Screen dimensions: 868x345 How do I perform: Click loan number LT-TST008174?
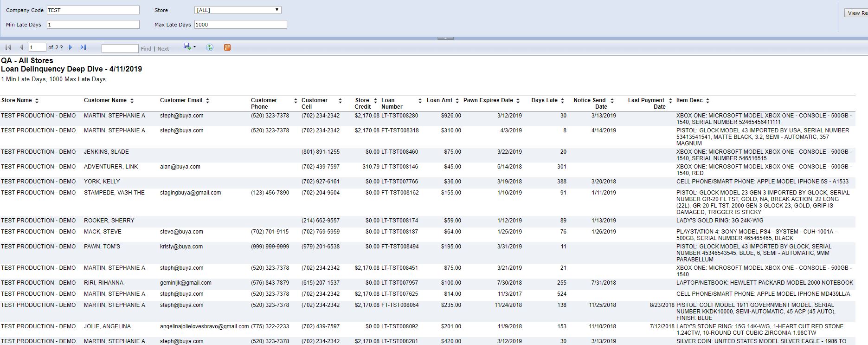point(399,221)
